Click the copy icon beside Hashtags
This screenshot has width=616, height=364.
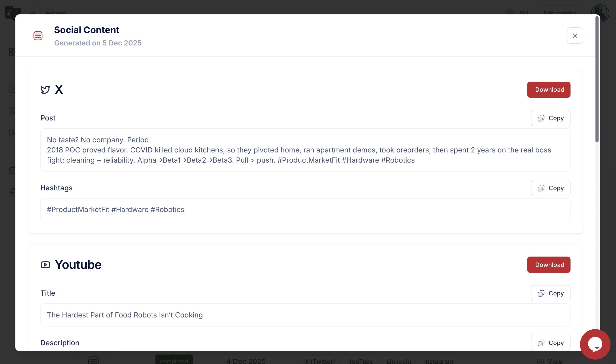(541, 188)
